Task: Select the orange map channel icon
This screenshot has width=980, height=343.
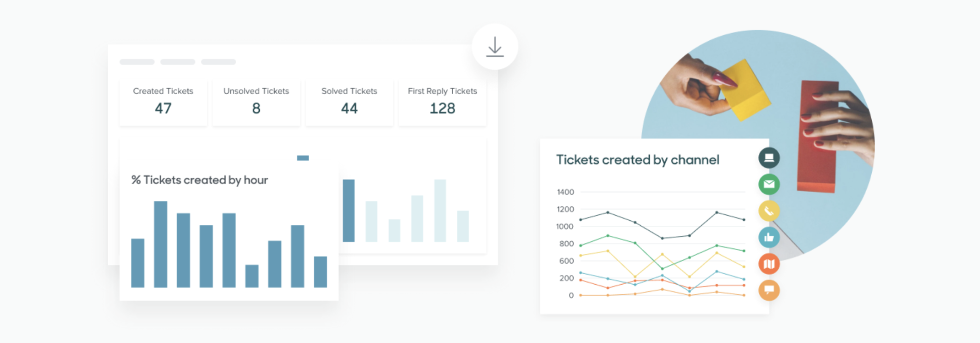Action: point(769,264)
